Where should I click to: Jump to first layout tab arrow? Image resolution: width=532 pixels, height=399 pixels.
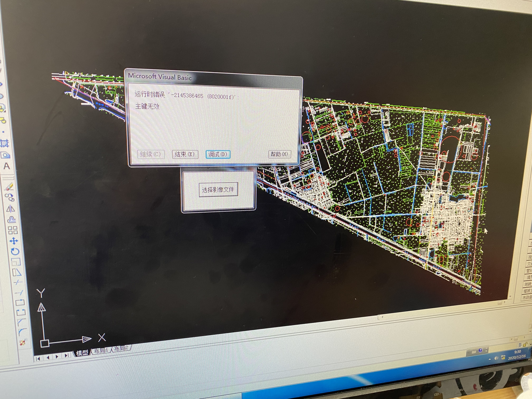tap(38, 359)
